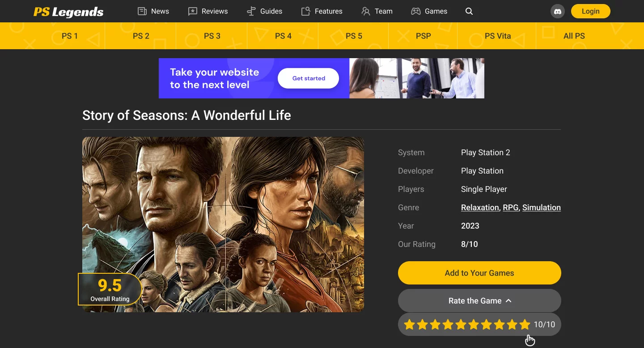Select the third rating star

click(435, 324)
